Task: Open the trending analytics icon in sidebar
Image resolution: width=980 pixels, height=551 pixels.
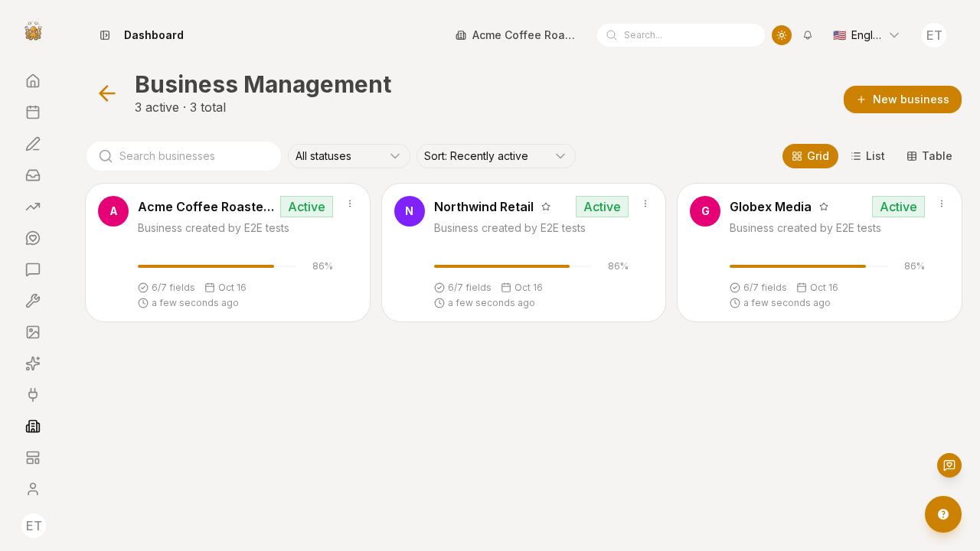Action: coord(33,206)
